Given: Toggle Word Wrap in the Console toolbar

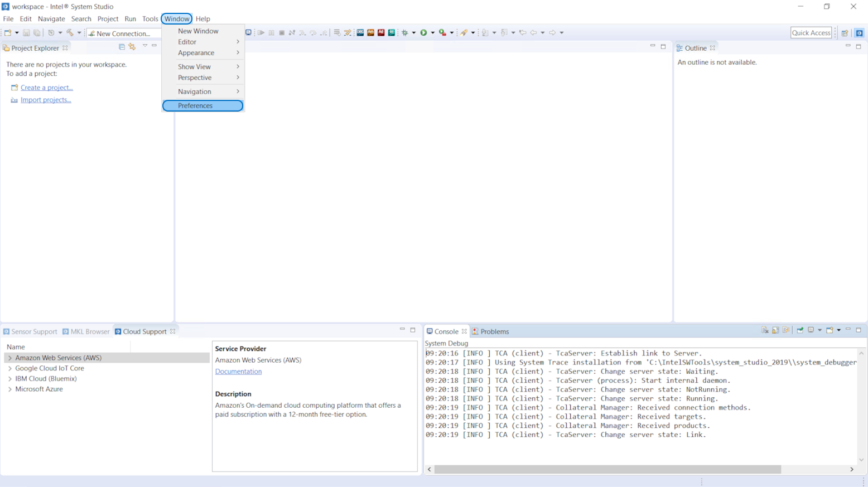Looking at the screenshot, I should tap(786, 330).
